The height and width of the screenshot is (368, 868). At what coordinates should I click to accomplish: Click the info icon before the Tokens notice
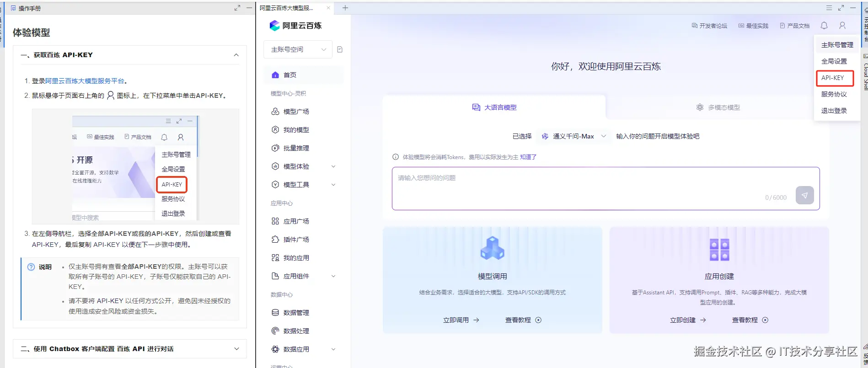pos(396,157)
